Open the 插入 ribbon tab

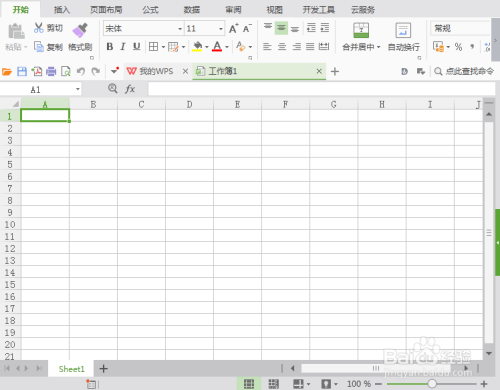click(x=62, y=10)
